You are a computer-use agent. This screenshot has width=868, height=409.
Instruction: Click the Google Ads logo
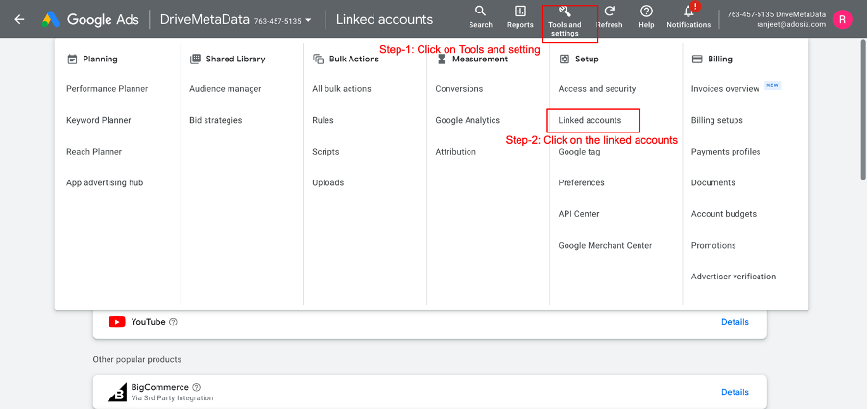click(x=51, y=19)
